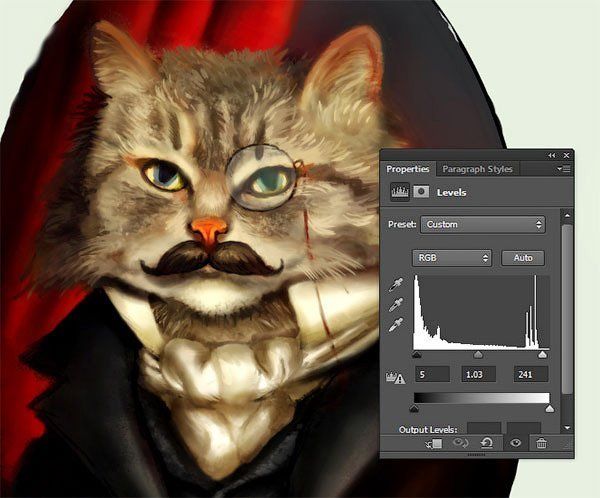This screenshot has height=498, width=600.
Task: View previous state icon
Action: click(460, 443)
